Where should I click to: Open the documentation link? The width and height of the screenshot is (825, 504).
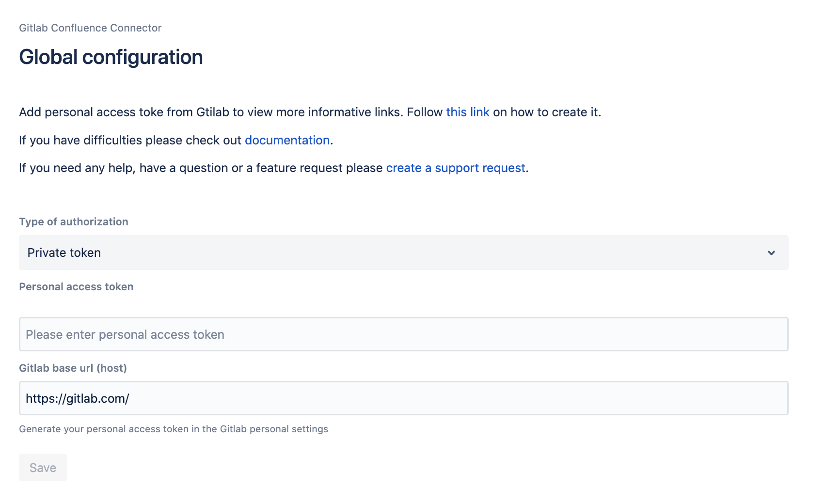pyautogui.click(x=287, y=140)
